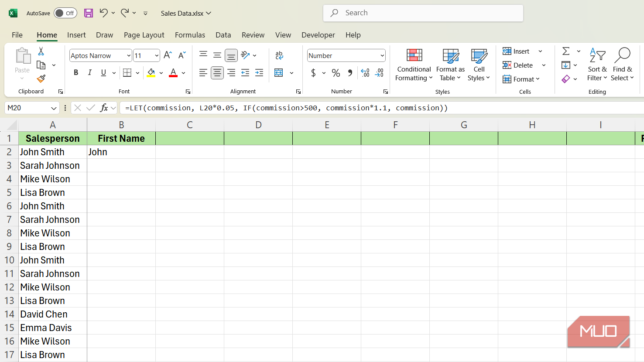
Task: Click the Search box
Action: point(423,13)
